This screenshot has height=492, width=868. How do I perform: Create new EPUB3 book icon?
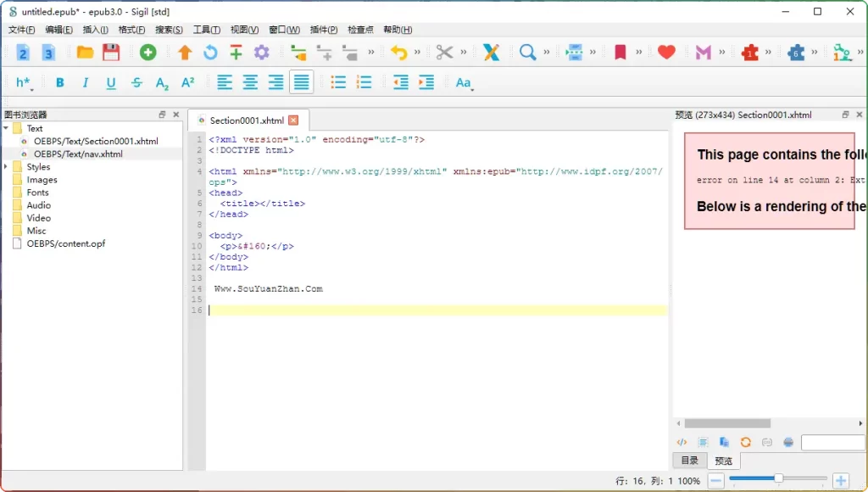(48, 53)
